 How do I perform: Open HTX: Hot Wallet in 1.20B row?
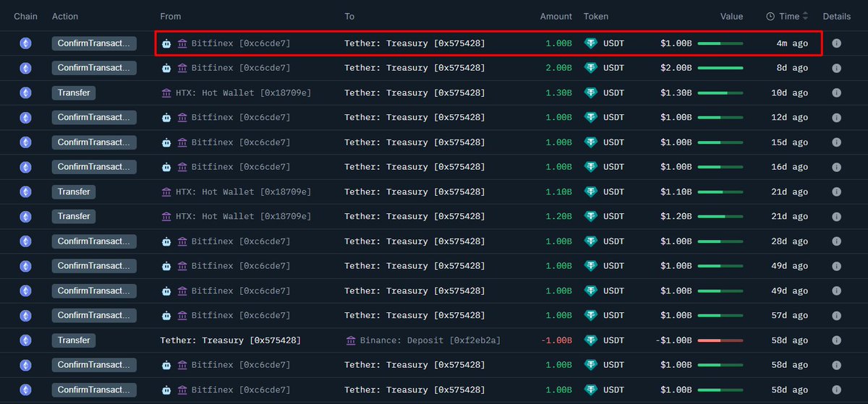click(244, 216)
